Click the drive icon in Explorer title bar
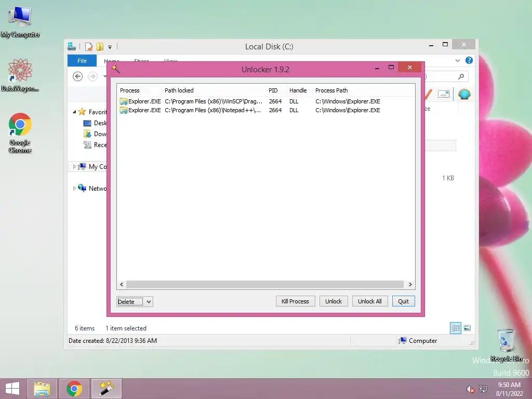Viewport: 532px width, 399px height. [72, 46]
